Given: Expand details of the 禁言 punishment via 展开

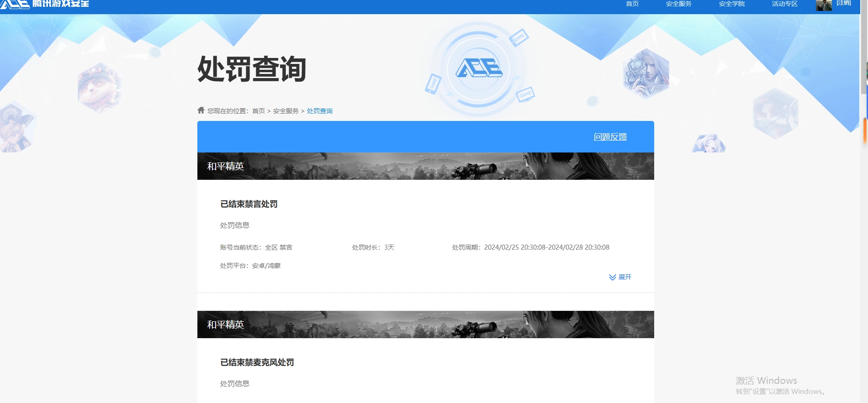Looking at the screenshot, I should tap(625, 277).
